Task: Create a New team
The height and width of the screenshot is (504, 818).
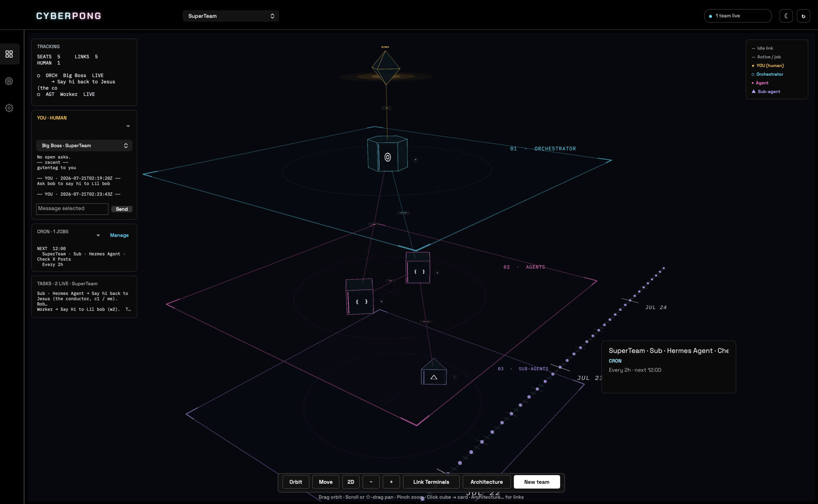Action: click(x=537, y=482)
